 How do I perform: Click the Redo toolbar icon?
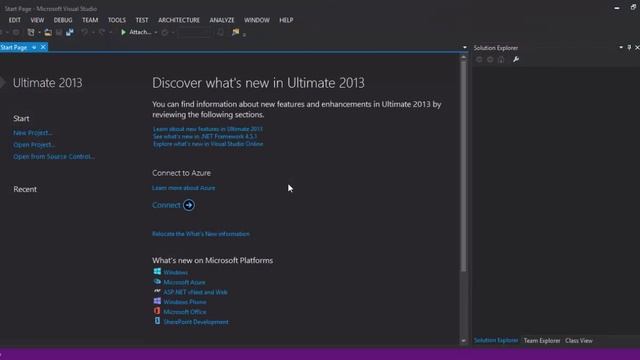(x=102, y=32)
